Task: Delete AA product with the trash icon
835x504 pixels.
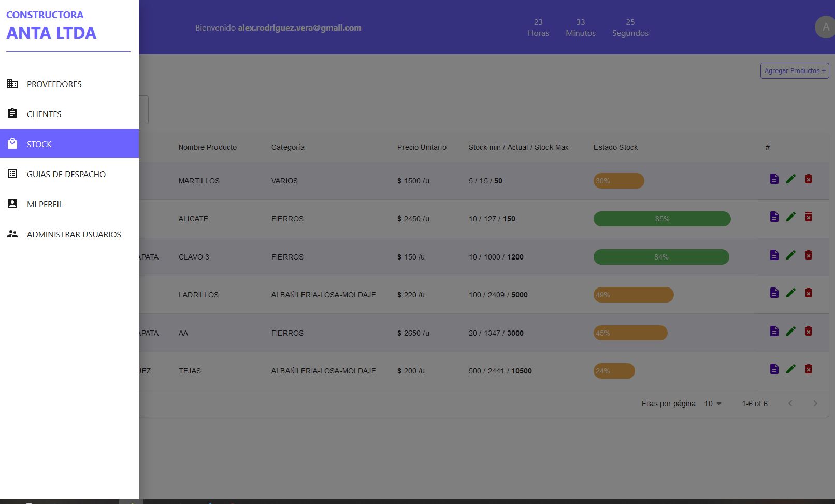Action: [x=809, y=331]
